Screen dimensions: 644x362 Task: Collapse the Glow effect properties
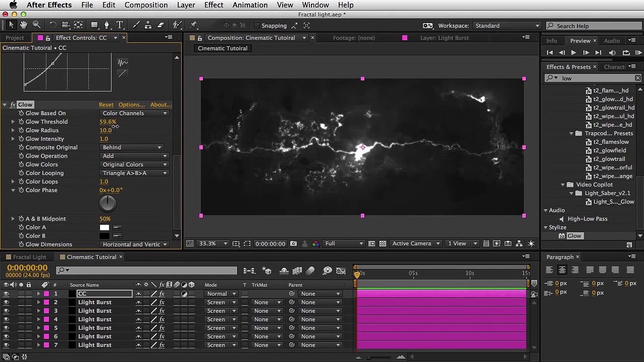(5, 105)
